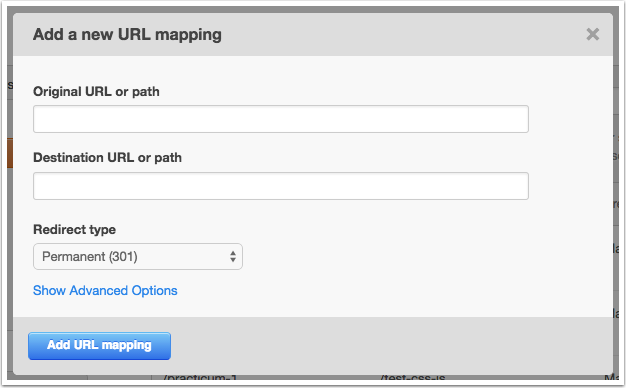Click the Original URL or path label
This screenshot has width=626, height=388.
[x=96, y=91]
